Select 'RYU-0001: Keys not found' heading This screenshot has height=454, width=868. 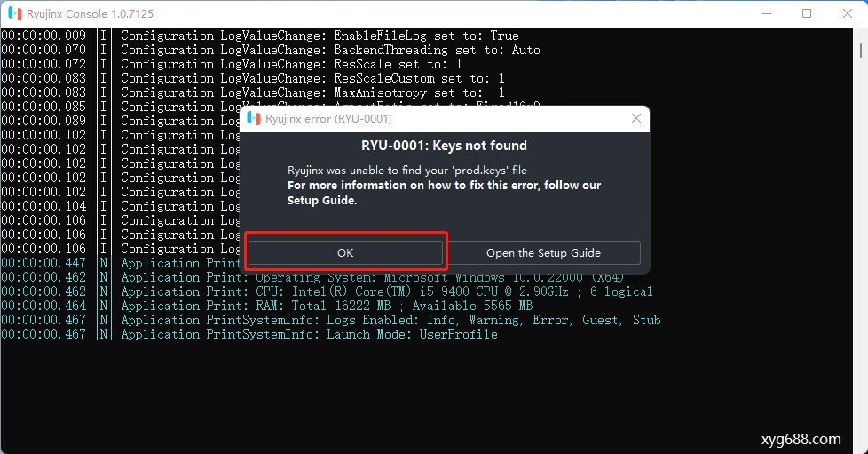coord(444,146)
